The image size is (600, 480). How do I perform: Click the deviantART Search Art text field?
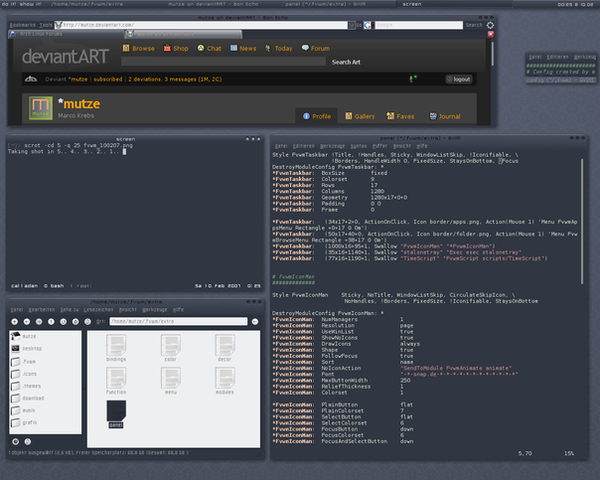point(223,62)
